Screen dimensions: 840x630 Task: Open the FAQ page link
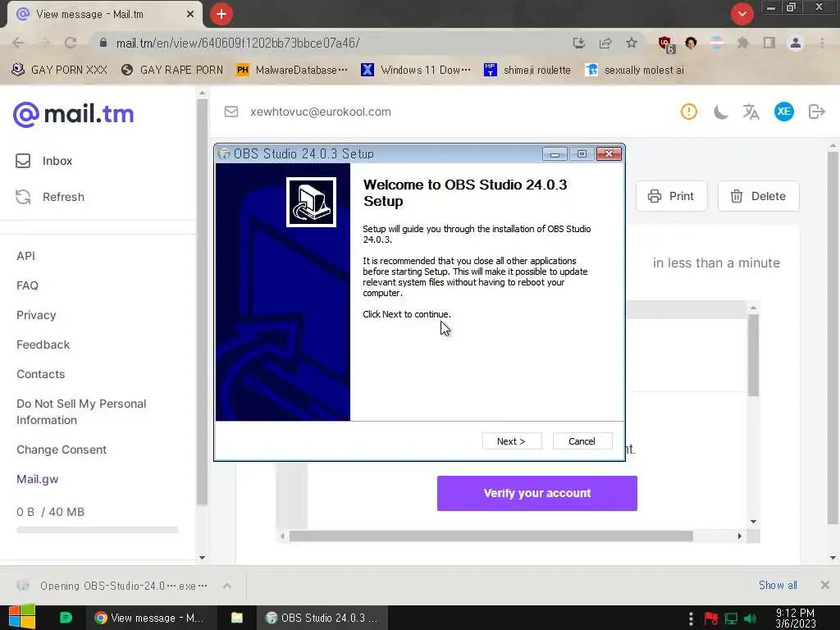(x=27, y=285)
